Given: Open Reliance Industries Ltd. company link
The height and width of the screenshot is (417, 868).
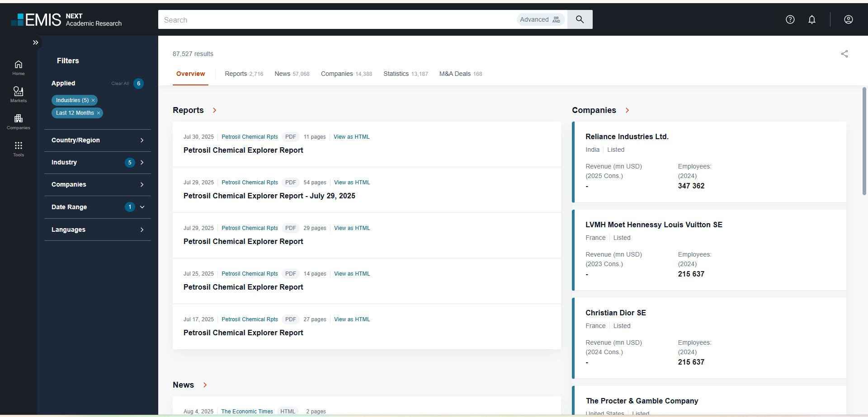Looking at the screenshot, I should (627, 136).
